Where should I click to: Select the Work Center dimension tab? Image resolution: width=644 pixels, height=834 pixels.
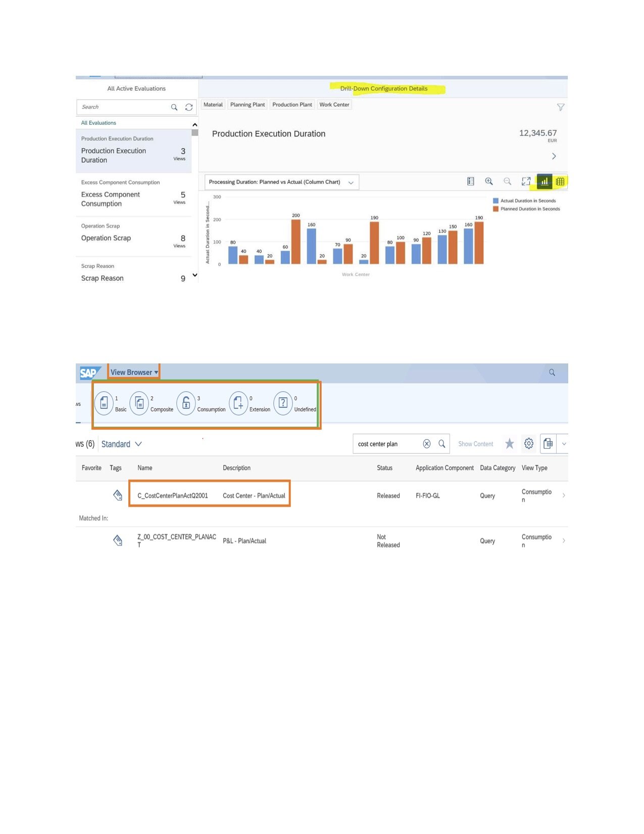334,105
